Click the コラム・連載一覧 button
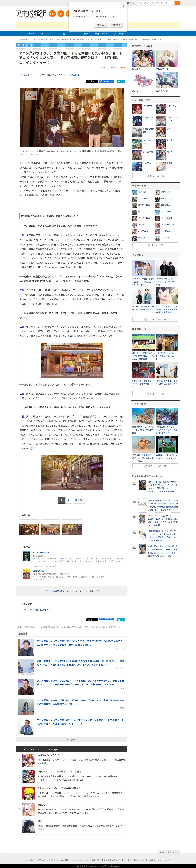Viewport: 196px width, 868px height. (x=155, y=466)
